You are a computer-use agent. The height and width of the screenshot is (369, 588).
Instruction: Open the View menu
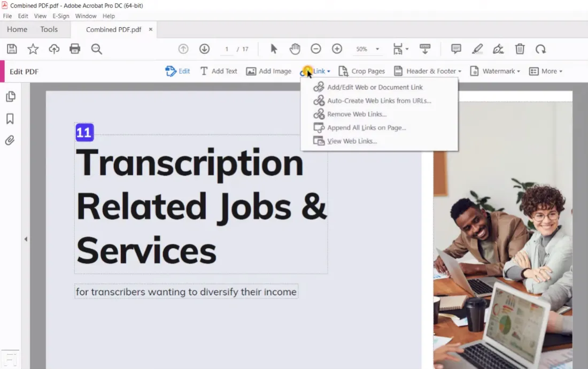click(40, 16)
